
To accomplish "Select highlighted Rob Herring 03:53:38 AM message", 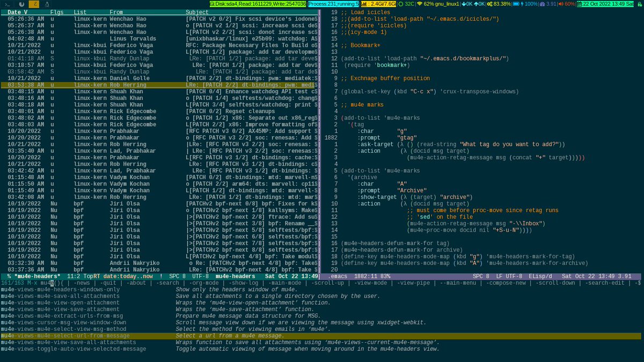I will 160,85.
